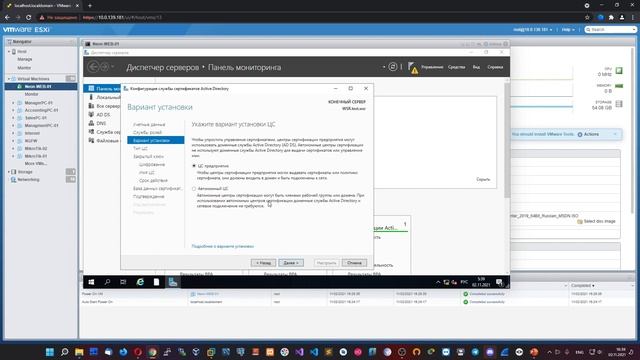Click the host taskbar Search icon
Screen dimensions: 640x360
pos(64,352)
